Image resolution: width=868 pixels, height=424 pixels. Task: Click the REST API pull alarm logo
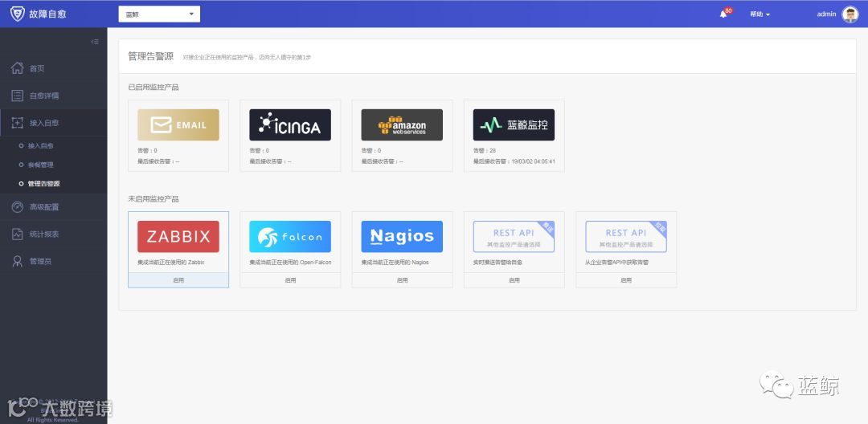626,237
